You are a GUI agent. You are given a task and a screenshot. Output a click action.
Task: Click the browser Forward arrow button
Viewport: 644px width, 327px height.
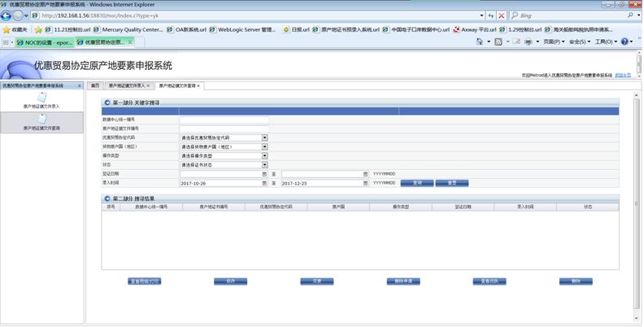pyautogui.click(x=18, y=15)
